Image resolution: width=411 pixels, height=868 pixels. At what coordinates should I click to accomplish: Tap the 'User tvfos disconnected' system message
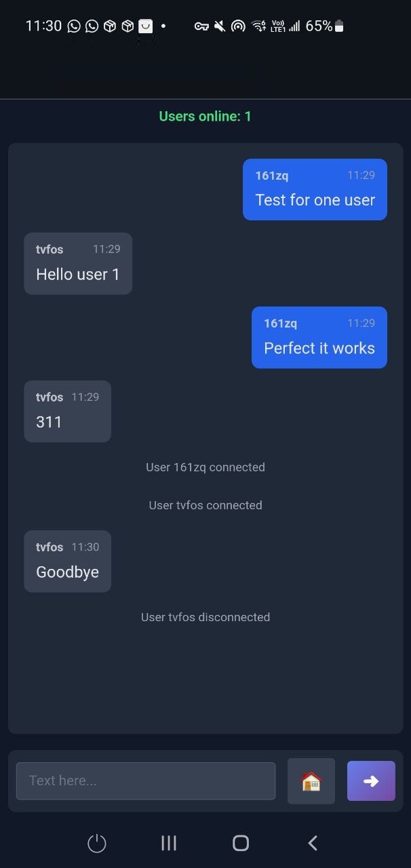click(x=205, y=617)
